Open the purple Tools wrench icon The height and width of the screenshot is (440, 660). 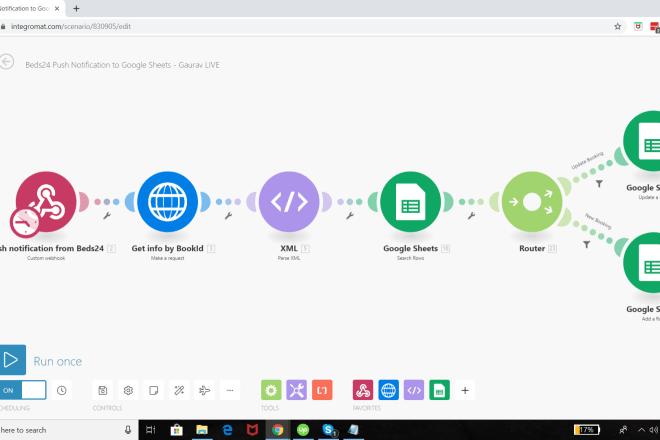pos(297,390)
